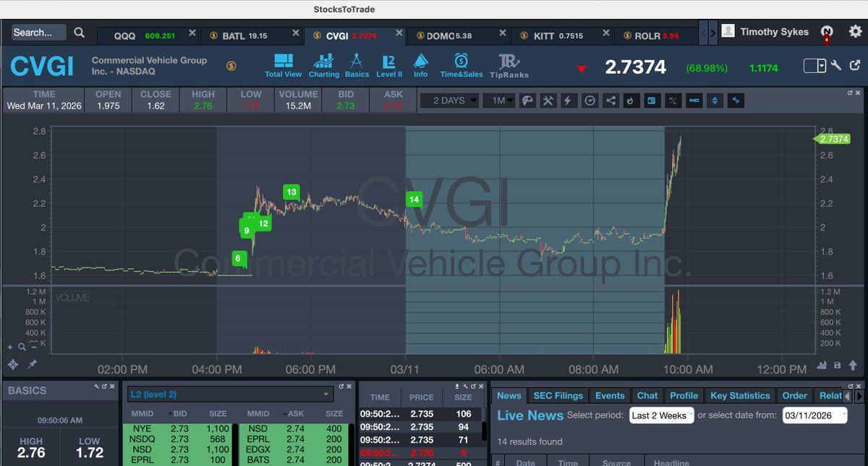Screen dimensions: 868x466
Task: Open the Order tab
Action: click(x=794, y=396)
